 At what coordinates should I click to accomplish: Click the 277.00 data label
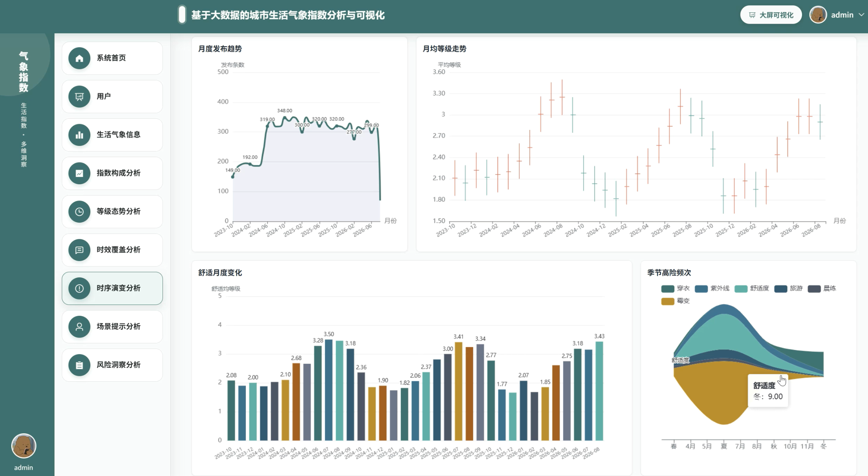point(354,132)
